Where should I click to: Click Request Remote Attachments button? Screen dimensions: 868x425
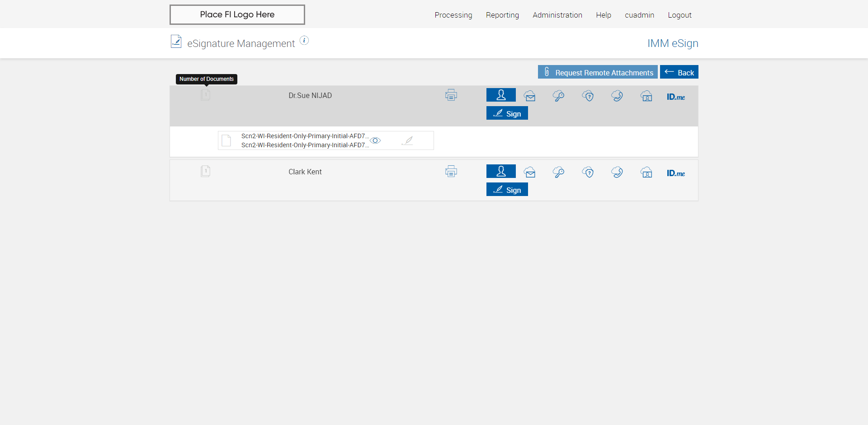click(598, 72)
